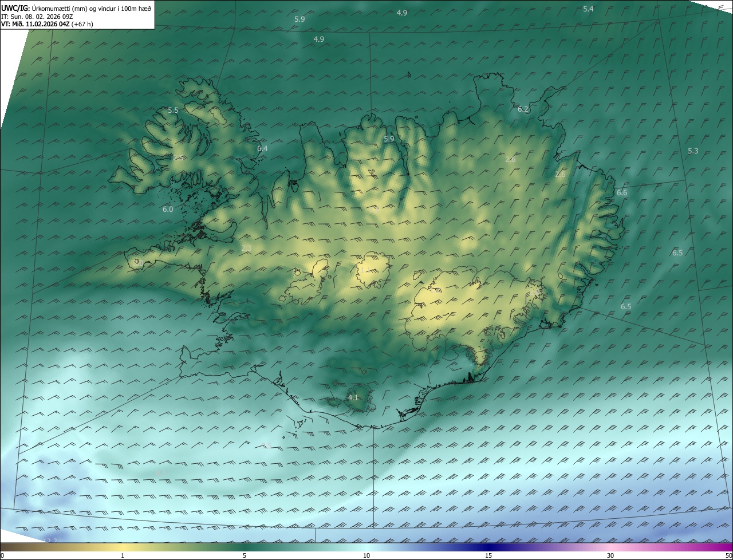Click the title "UWC/IG: Úrkomumætti (mm) og vindur"
This screenshot has width=733, height=560.
[x=76, y=8]
